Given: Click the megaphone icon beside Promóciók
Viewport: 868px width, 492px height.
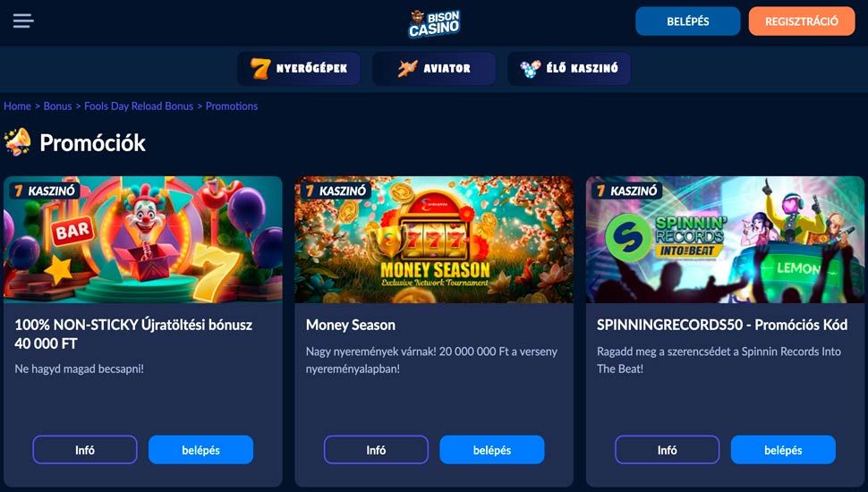Looking at the screenshot, I should pos(17,142).
